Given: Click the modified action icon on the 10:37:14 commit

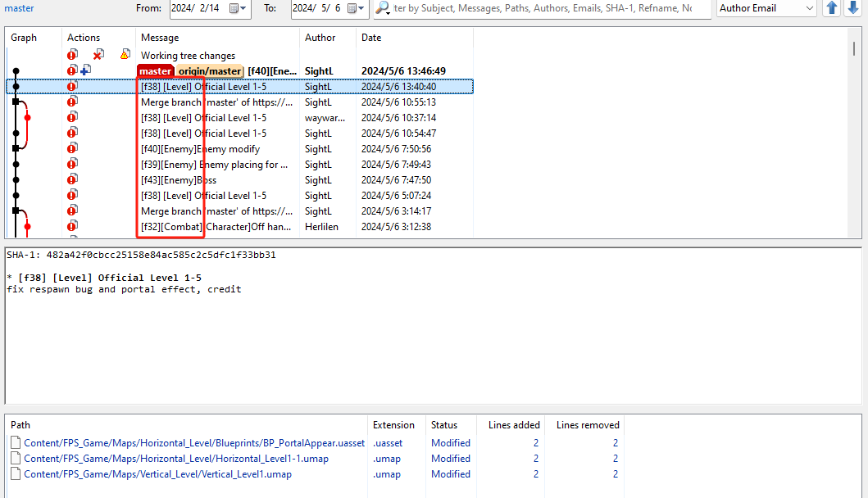Looking at the screenshot, I should (72, 117).
